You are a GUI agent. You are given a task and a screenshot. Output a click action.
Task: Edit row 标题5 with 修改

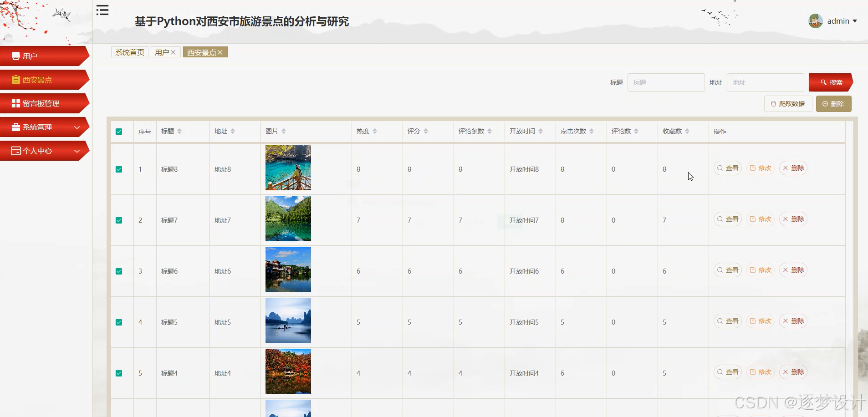[761, 321]
